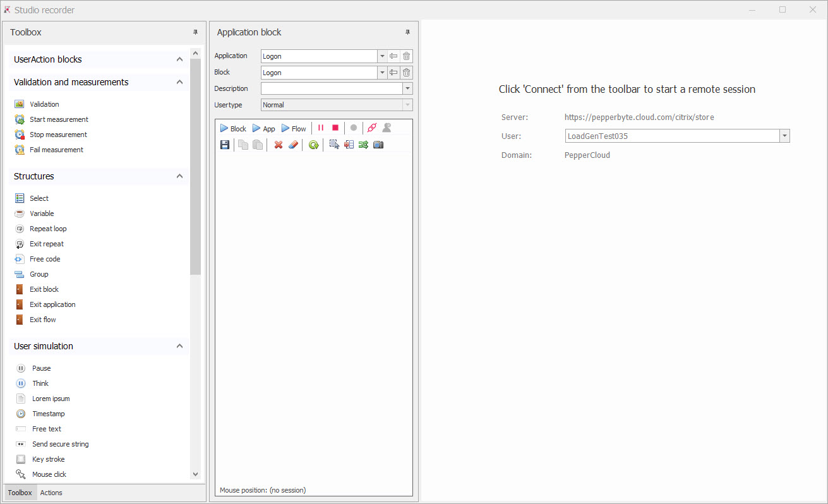Click the green shuffle arrows icon
Screen dimensions: 828x504
coord(363,145)
